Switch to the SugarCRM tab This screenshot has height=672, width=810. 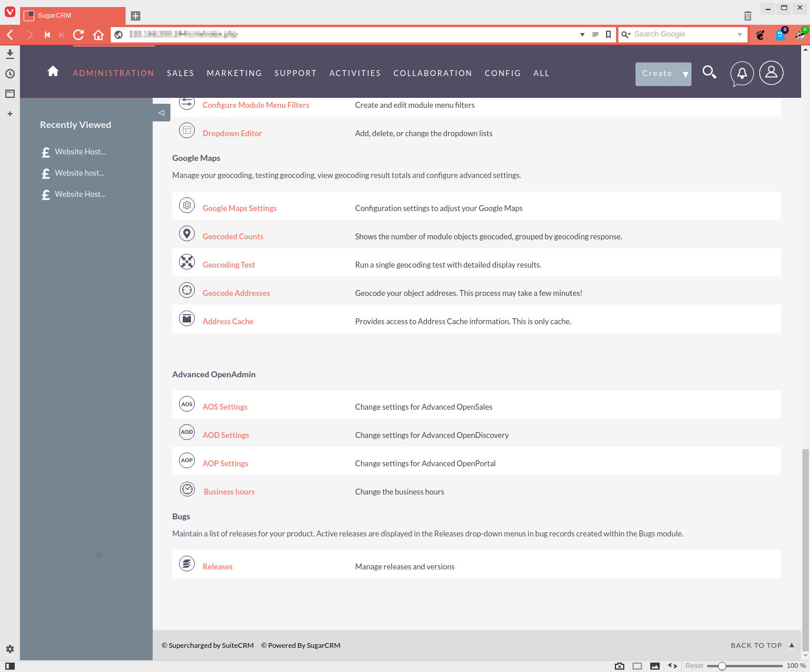73,16
